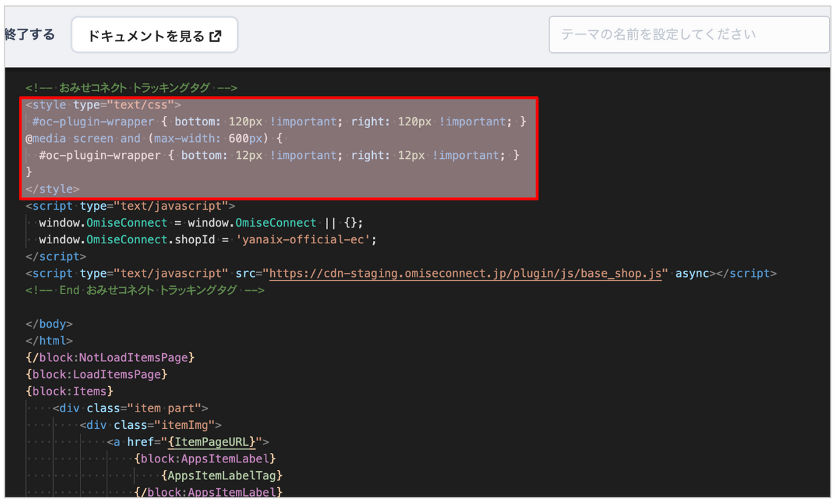The height and width of the screenshot is (504, 837).
Task: Click the </body> tag line
Action: [49, 324]
